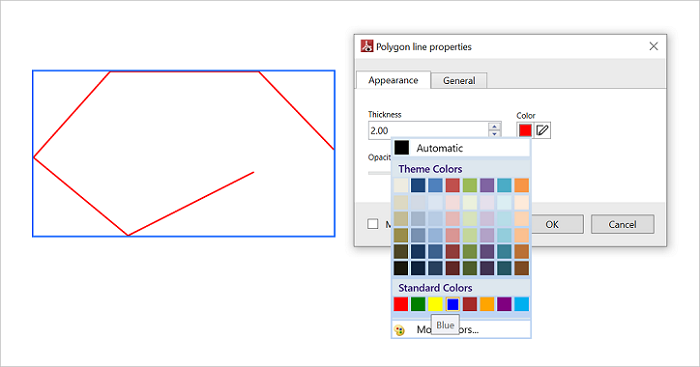Select first-row theme color medium blue

[435, 185]
